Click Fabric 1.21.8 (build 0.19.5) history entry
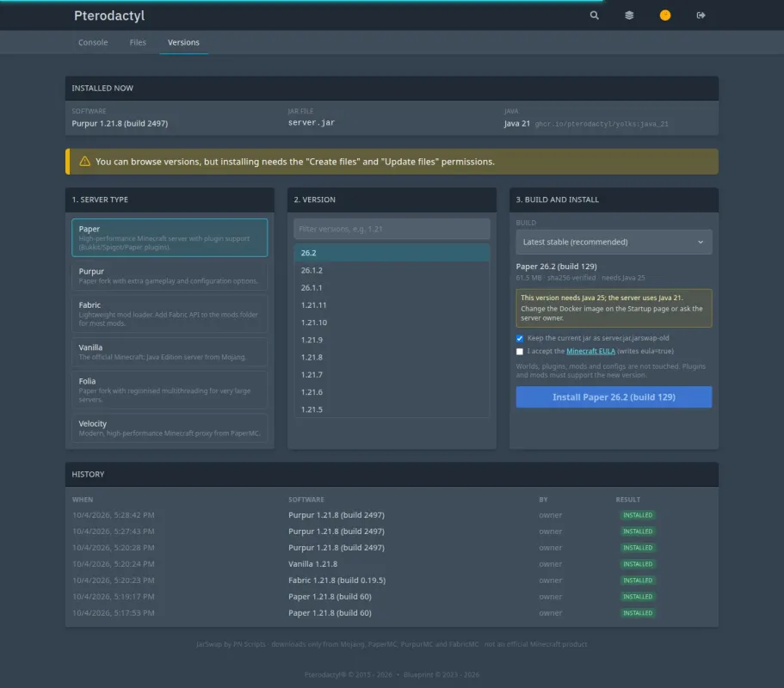The image size is (784, 688). (336, 580)
